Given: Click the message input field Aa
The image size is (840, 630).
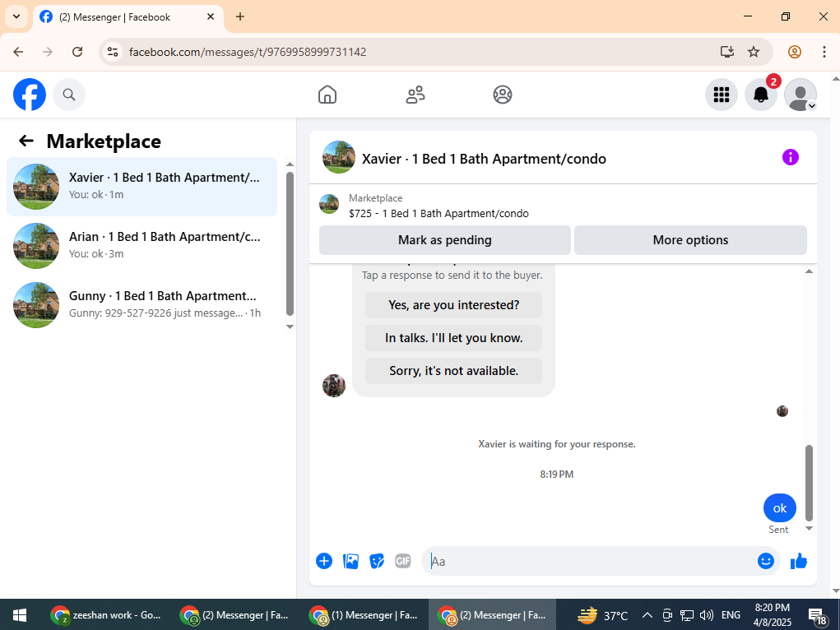Looking at the screenshot, I should coord(589,561).
